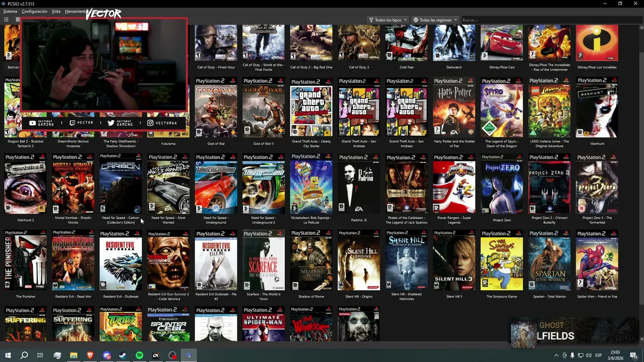Screen dimensions: 644x362
Task: Select the Manhunt 2 cover
Action: tap(26, 184)
